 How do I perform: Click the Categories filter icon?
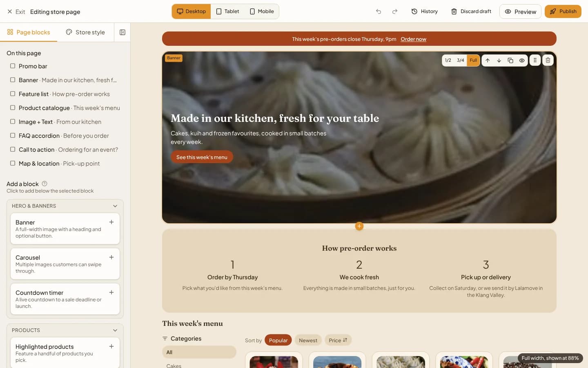pos(165,339)
